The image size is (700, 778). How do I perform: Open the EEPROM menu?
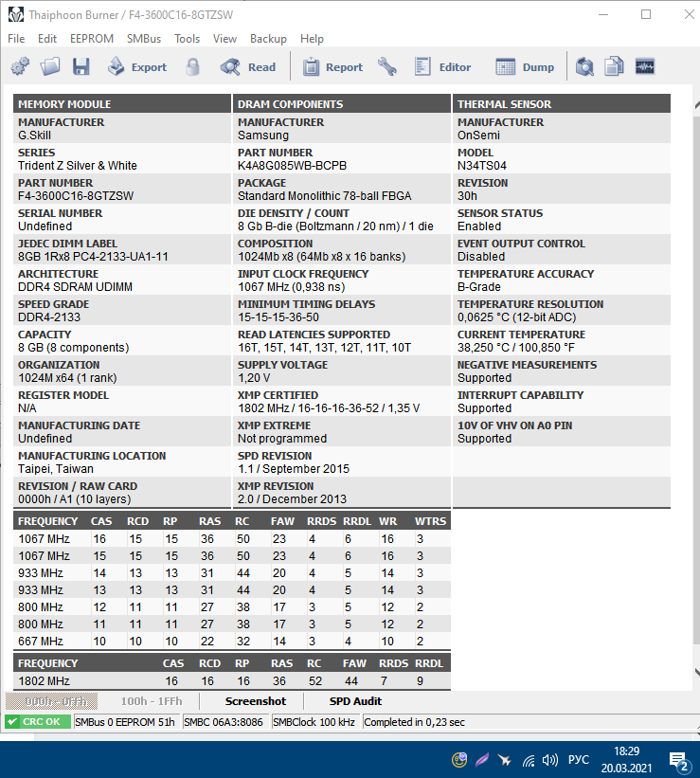[x=92, y=39]
